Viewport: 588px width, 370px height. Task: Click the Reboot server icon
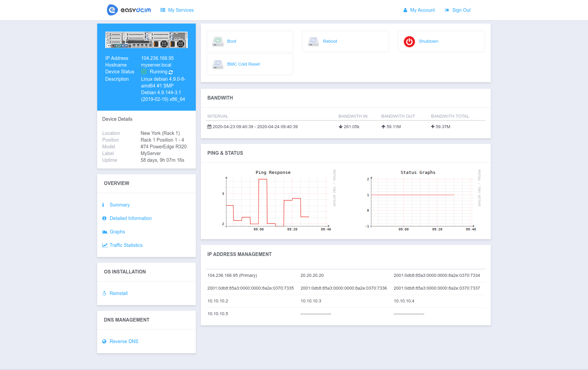(x=313, y=41)
